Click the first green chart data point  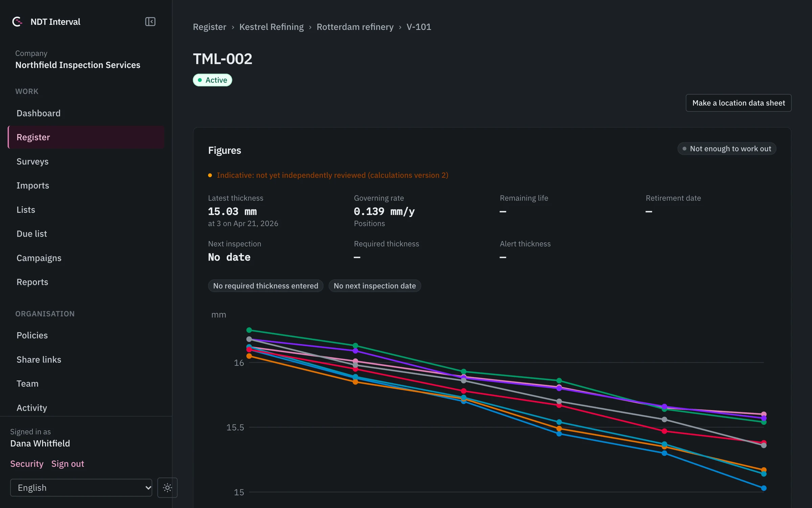249,330
